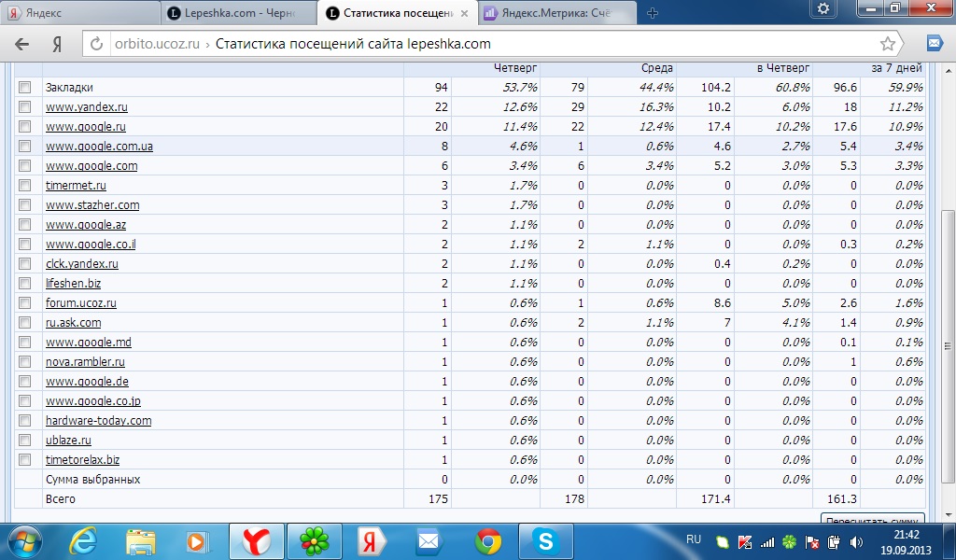Click the Всего Среда total 178
956x560 pixels.
[x=574, y=498]
